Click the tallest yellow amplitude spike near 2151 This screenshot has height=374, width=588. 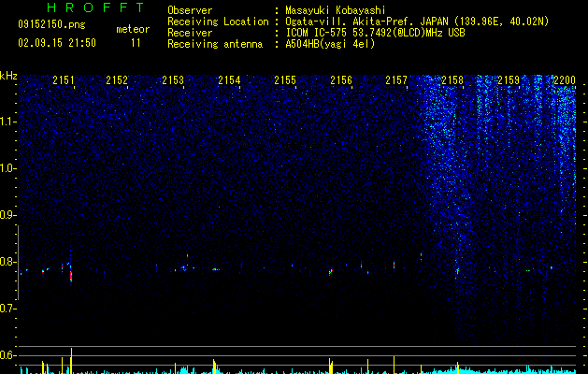(71, 361)
